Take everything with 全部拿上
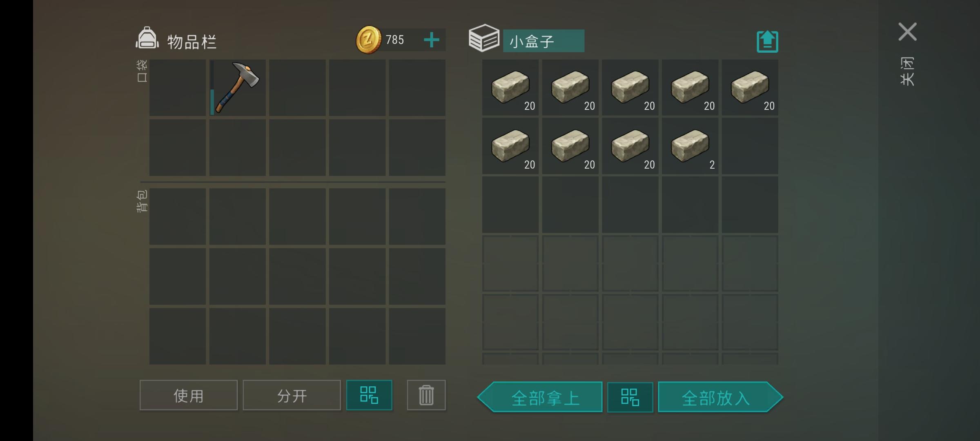The image size is (980, 441). pyautogui.click(x=540, y=397)
